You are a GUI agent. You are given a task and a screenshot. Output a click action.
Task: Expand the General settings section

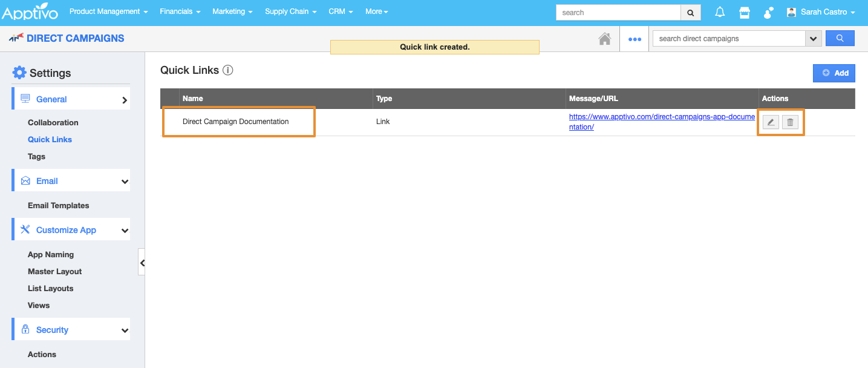click(x=125, y=100)
